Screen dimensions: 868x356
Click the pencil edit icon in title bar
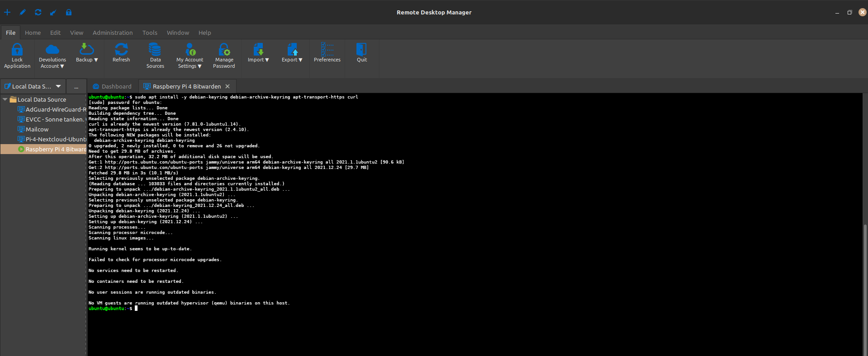pos(23,12)
